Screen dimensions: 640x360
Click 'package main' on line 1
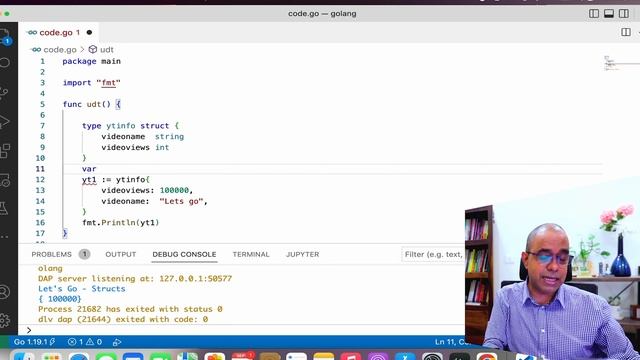pos(91,61)
